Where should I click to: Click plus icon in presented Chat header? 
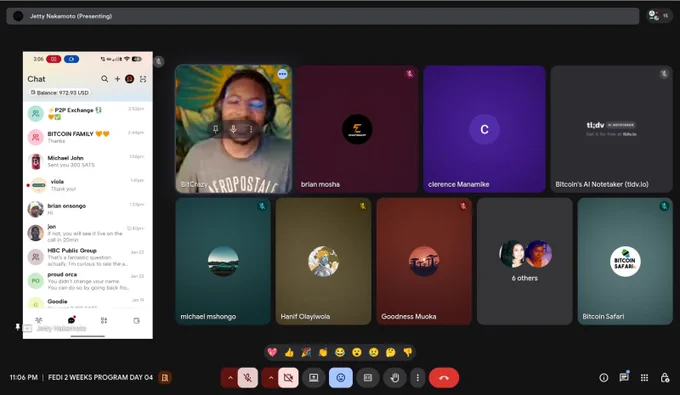point(117,79)
